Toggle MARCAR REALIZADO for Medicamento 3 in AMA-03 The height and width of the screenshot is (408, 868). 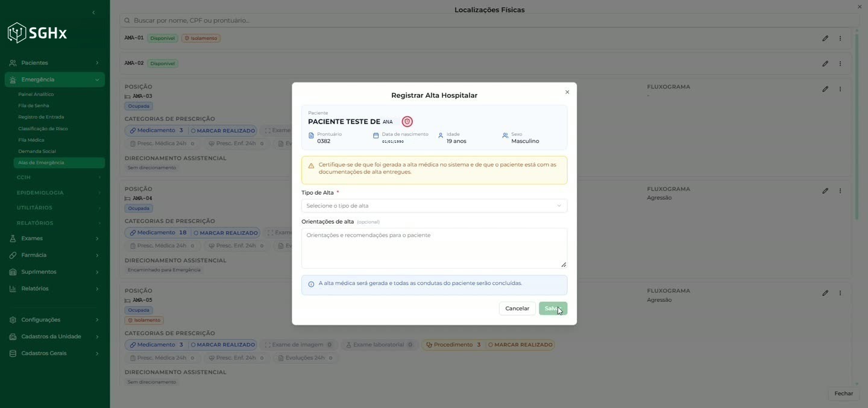(222, 131)
